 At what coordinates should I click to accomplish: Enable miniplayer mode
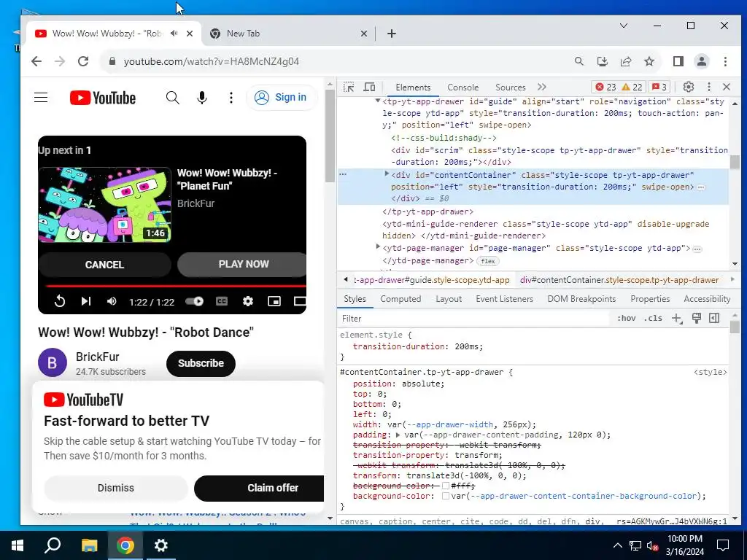[274, 301]
